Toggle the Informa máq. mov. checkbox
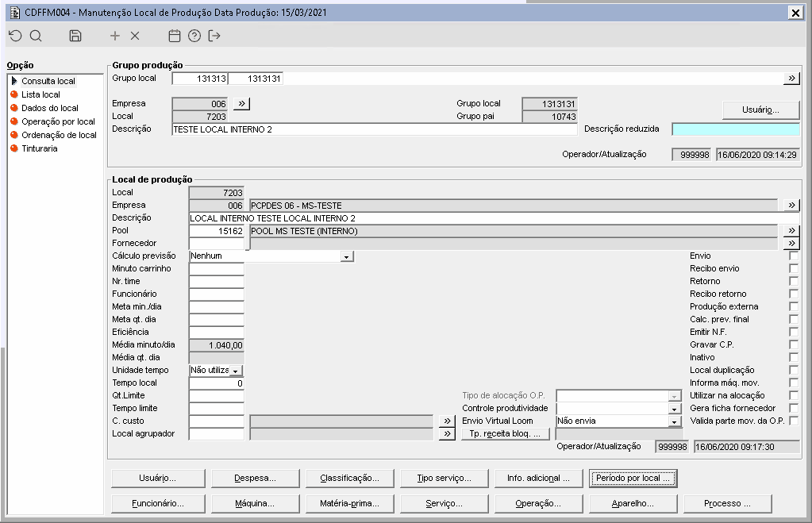The image size is (812, 523). [794, 383]
